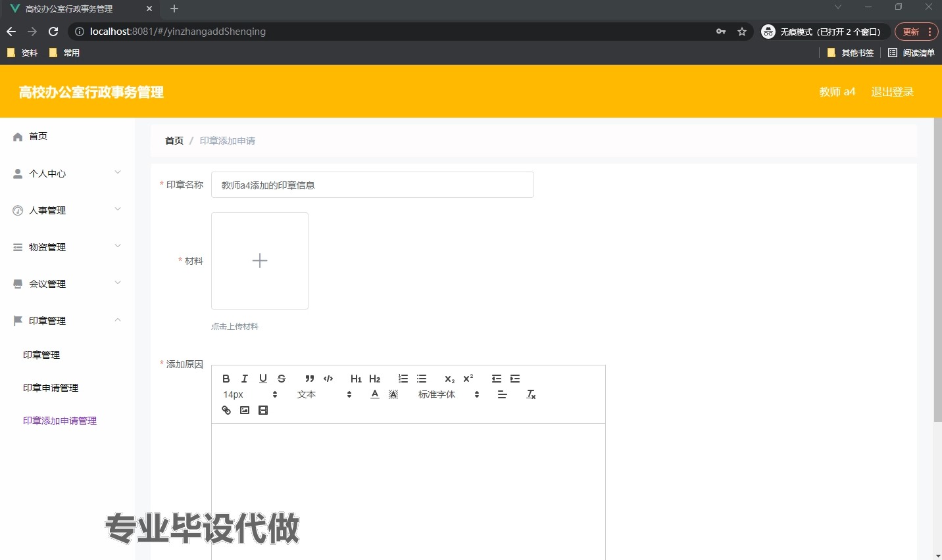Insert a video in editor
The width and height of the screenshot is (942, 560).
263,410
